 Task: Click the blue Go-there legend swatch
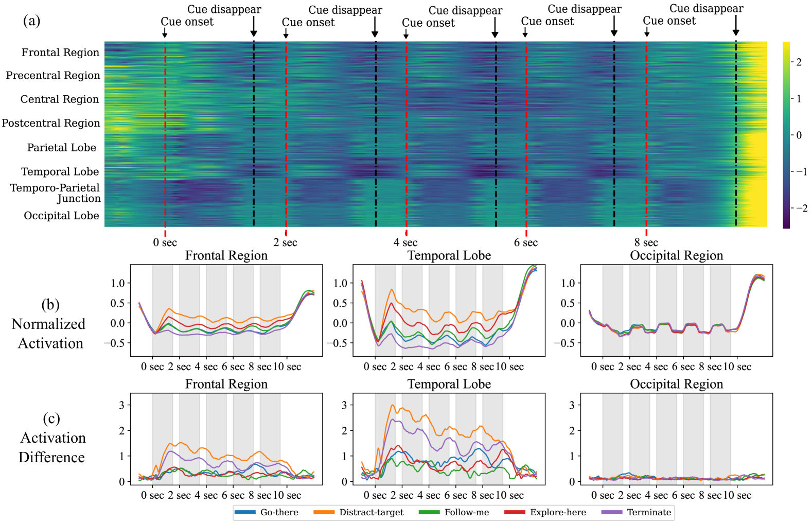pyautogui.click(x=245, y=512)
